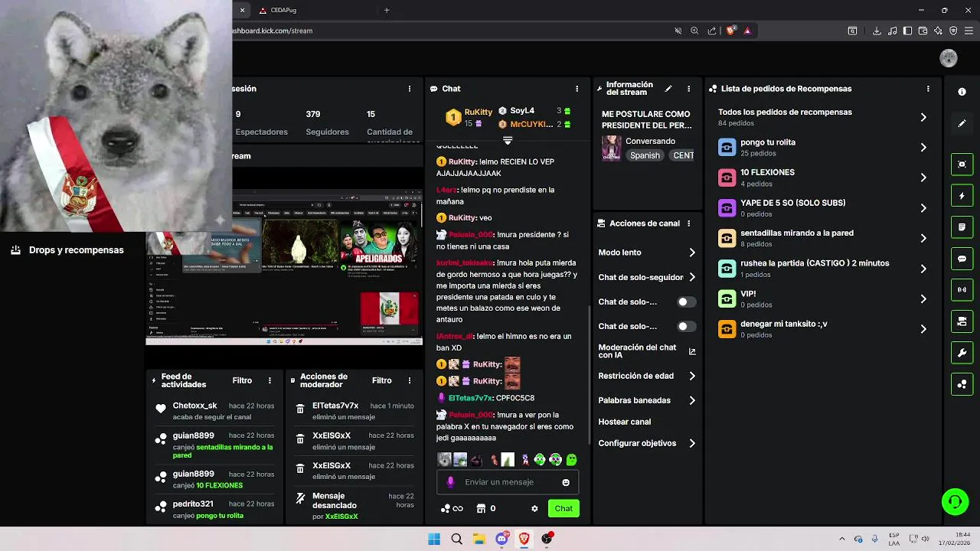Expand sentadillas mirando a la pared requests

tap(923, 238)
